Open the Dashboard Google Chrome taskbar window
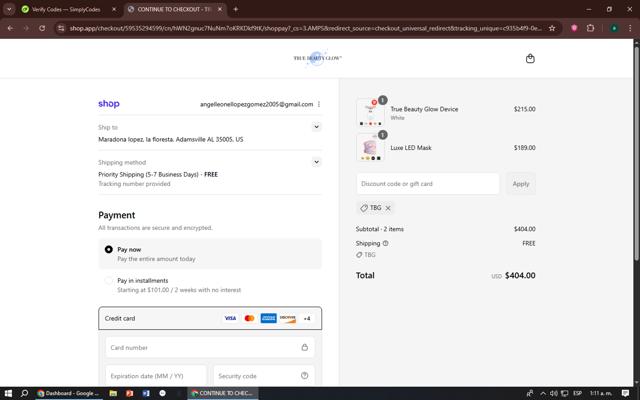The width and height of the screenshot is (640, 400). [68, 393]
